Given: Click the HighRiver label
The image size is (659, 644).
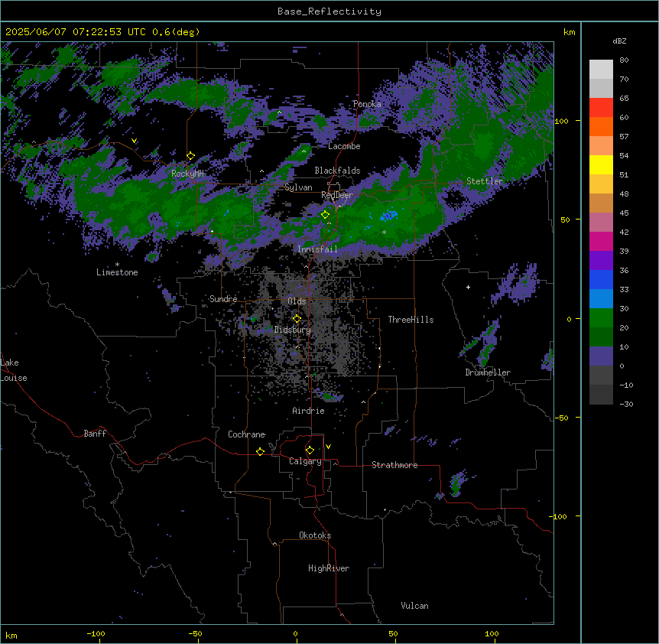Looking at the screenshot, I should [329, 568].
